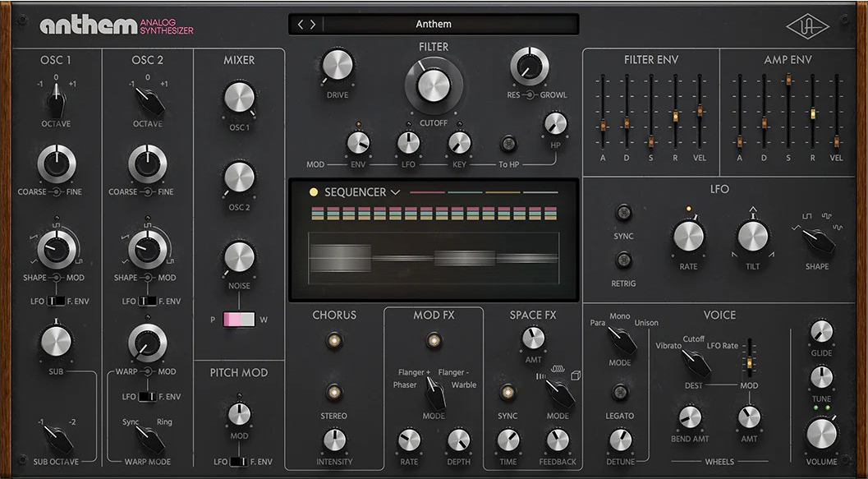Select the green sequencer lane tab

465,193
